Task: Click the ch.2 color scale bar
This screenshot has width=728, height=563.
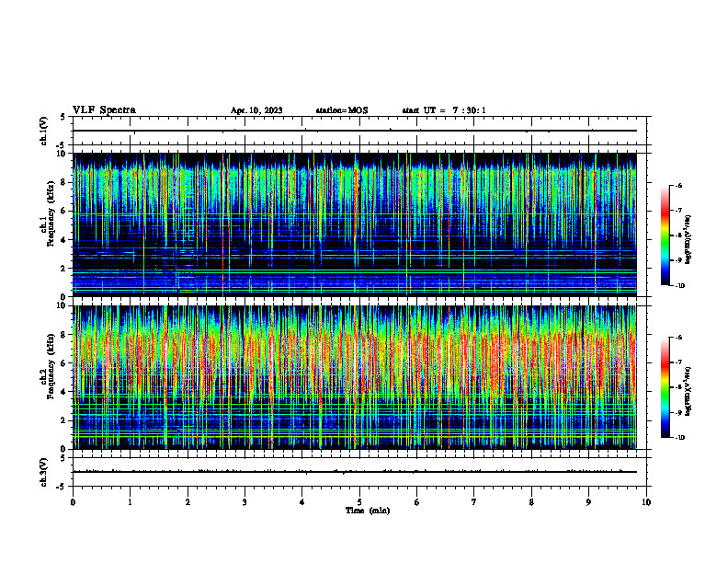Action: [x=665, y=387]
